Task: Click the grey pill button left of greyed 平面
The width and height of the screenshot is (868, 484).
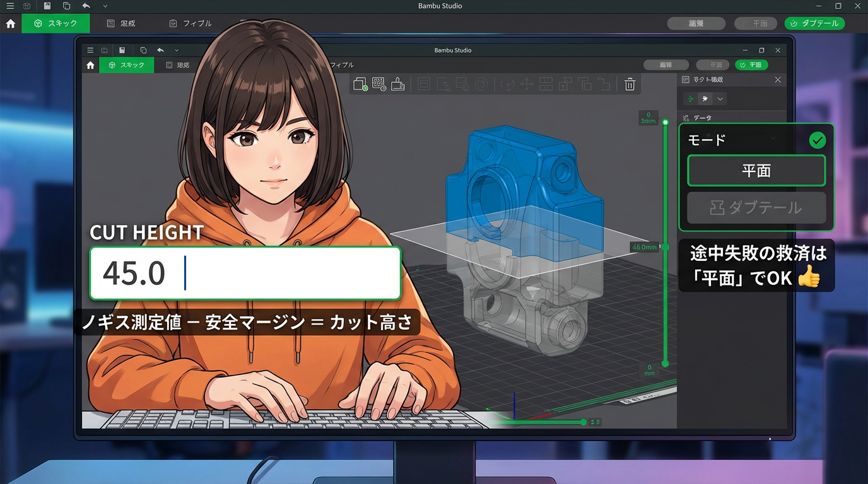Action: point(696,23)
